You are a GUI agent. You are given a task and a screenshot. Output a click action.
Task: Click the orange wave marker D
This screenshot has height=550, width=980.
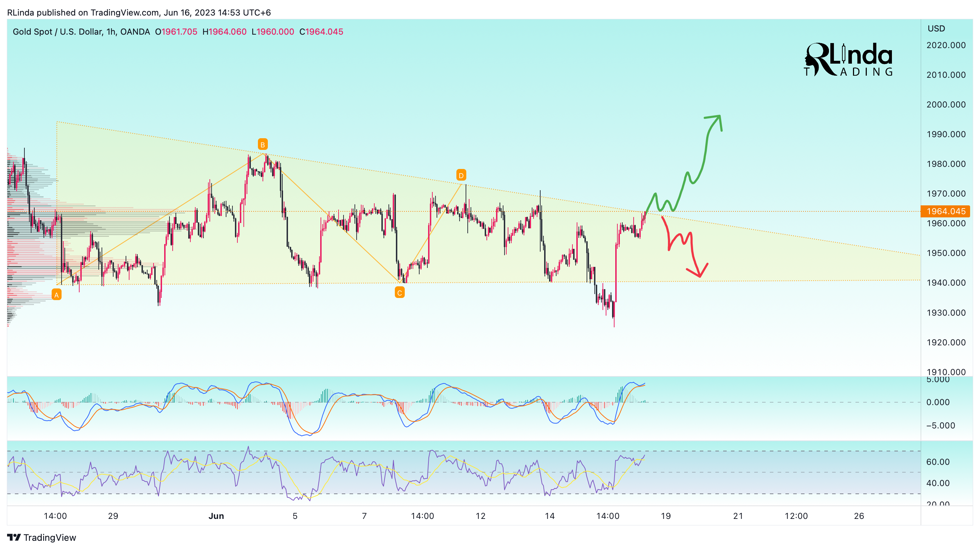click(x=461, y=175)
